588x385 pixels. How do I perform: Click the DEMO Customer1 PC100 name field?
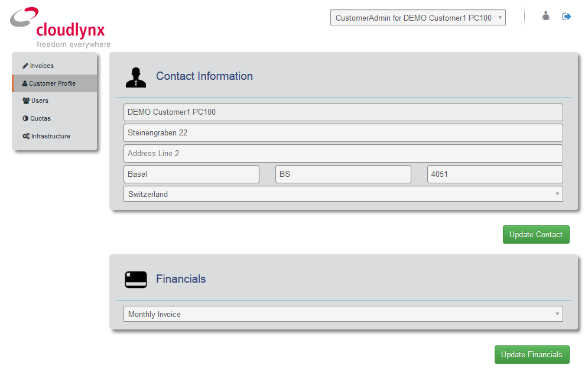click(343, 112)
